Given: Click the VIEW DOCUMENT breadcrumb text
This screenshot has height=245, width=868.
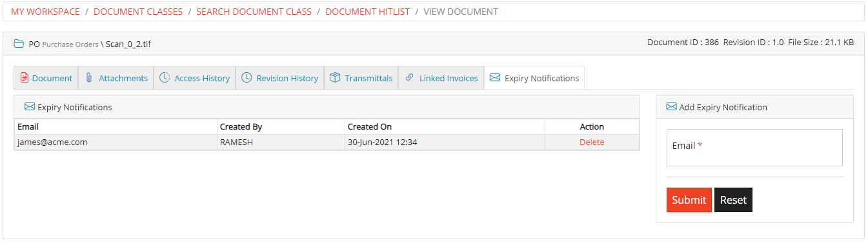Looking at the screenshot, I should coord(461,12).
